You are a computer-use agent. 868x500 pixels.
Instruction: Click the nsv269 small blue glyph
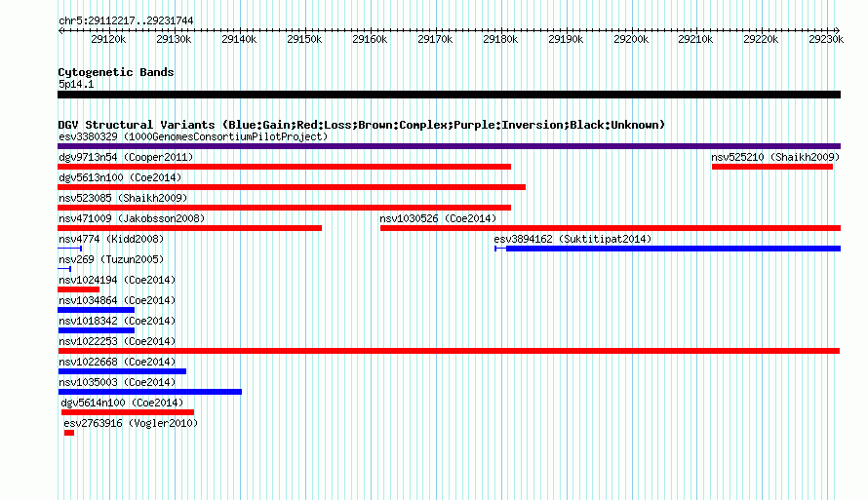pos(64,269)
